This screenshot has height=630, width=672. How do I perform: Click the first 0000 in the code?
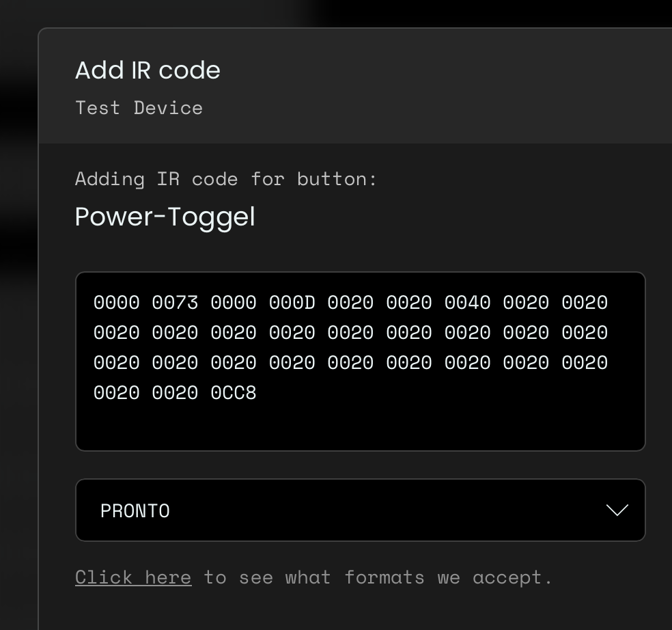point(117,302)
